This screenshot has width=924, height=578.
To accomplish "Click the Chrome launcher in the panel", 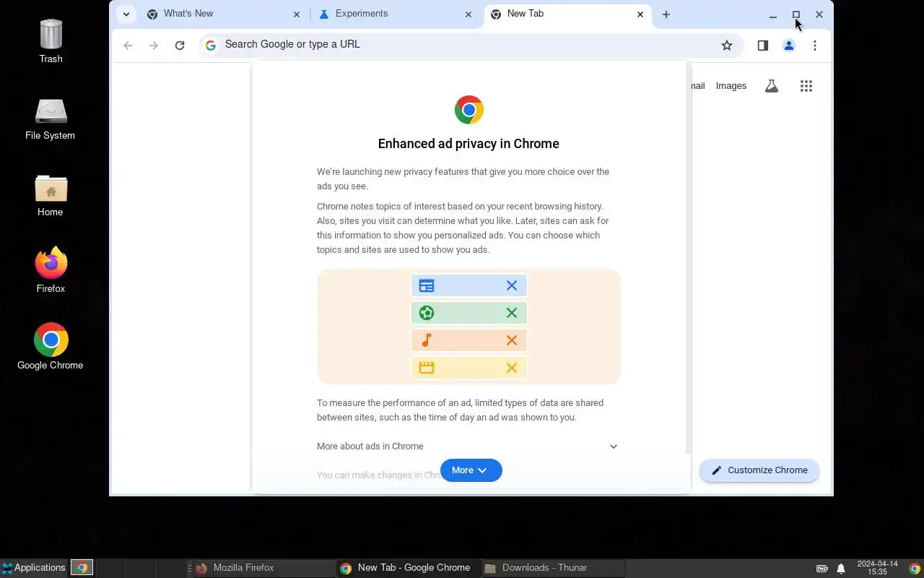I will click(82, 568).
